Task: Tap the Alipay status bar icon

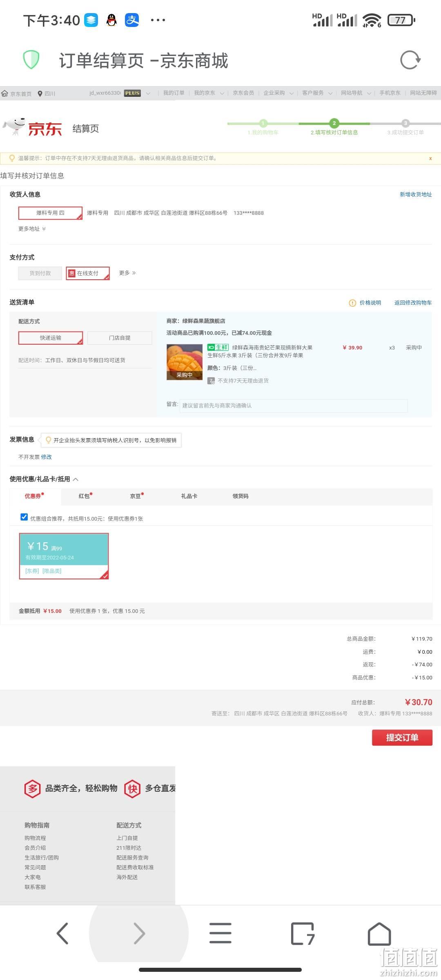Action: [132, 20]
